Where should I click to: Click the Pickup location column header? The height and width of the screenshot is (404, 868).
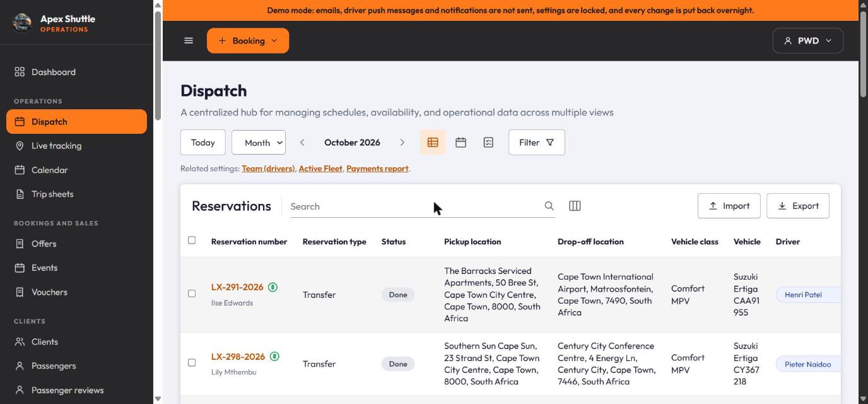coord(472,242)
